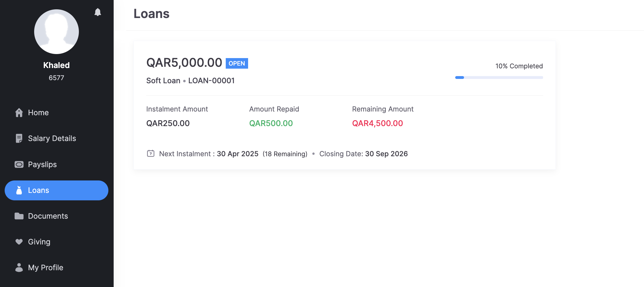
Task: Click the OPEN status badge
Action: click(x=237, y=63)
